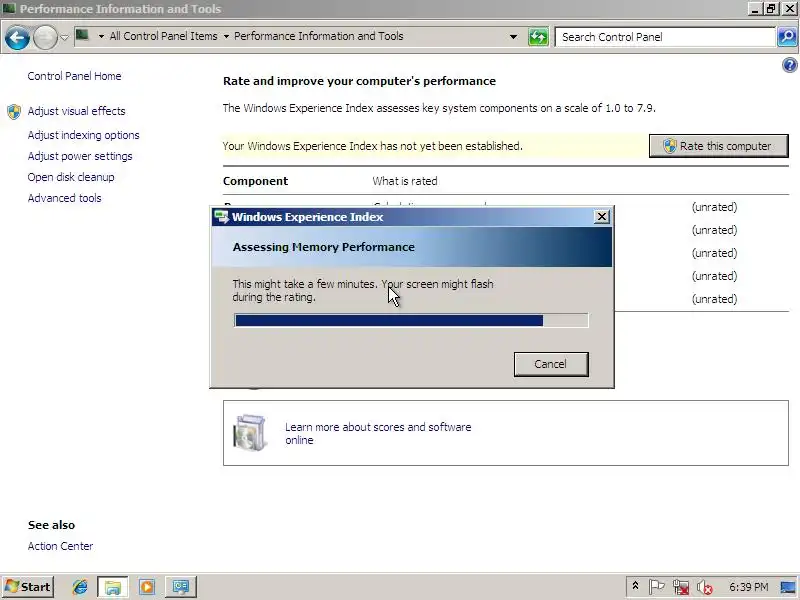This screenshot has width=800, height=600.
Task: Open the Action Center flag tray icon
Action: (656, 587)
